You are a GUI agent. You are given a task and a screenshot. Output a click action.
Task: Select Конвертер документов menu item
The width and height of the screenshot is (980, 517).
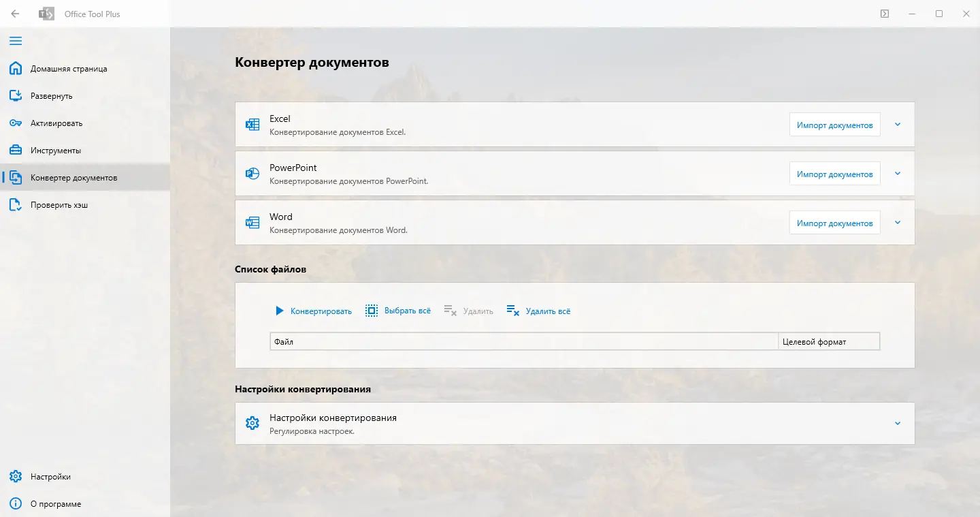click(85, 178)
